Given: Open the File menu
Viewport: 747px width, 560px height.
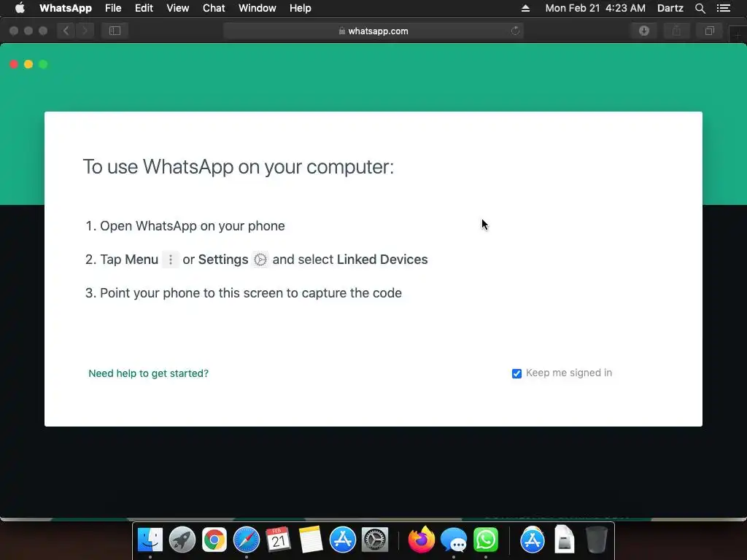Looking at the screenshot, I should coord(113,8).
